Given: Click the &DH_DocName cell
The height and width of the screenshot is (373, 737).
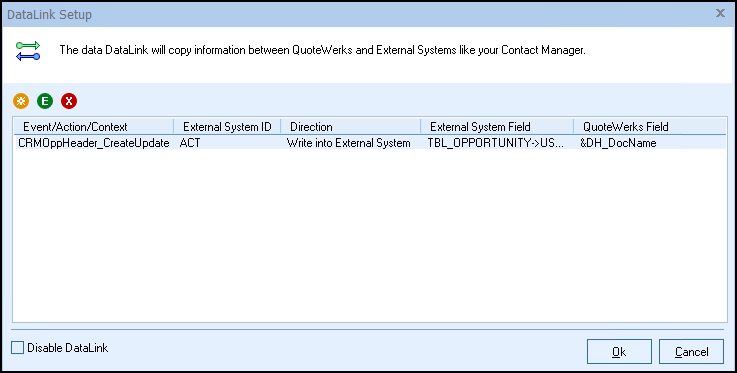Looking at the screenshot, I should [618, 143].
